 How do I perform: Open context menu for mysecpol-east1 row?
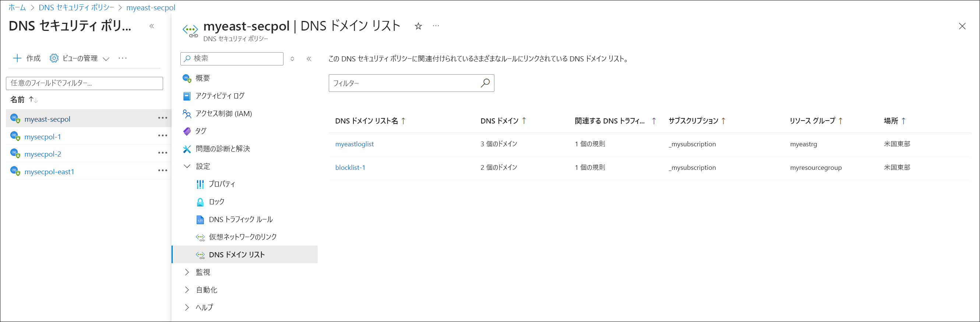[163, 171]
